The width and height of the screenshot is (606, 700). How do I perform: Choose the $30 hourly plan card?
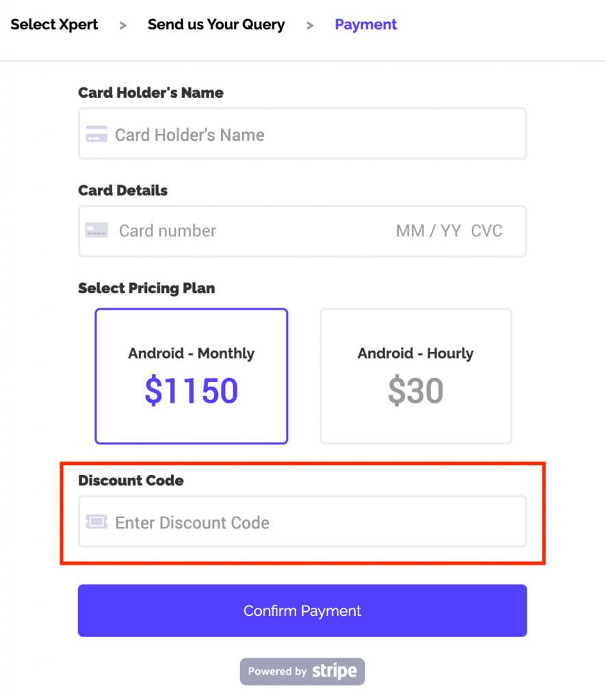[x=415, y=390]
